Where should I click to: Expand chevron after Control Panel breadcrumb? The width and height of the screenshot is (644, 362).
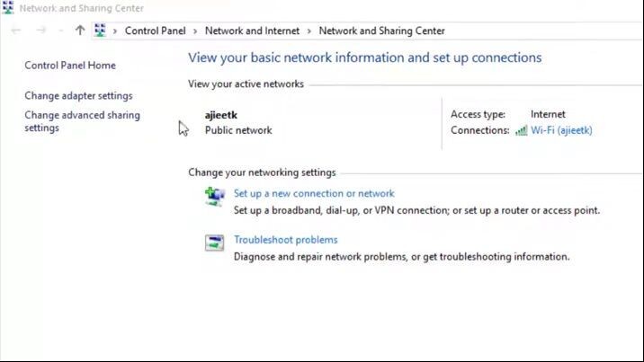point(195,31)
